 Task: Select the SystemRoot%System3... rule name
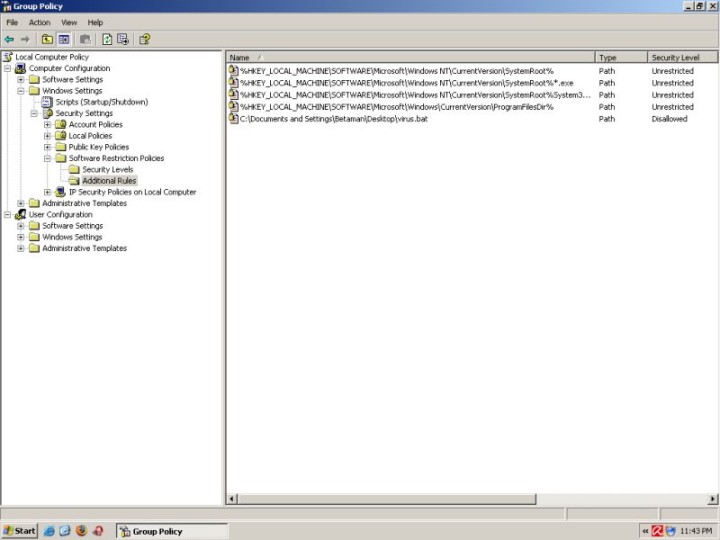(415, 95)
